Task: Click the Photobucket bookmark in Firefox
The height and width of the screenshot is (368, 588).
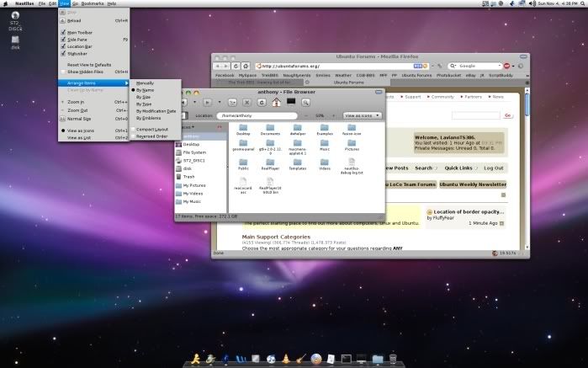Action: click(x=448, y=76)
